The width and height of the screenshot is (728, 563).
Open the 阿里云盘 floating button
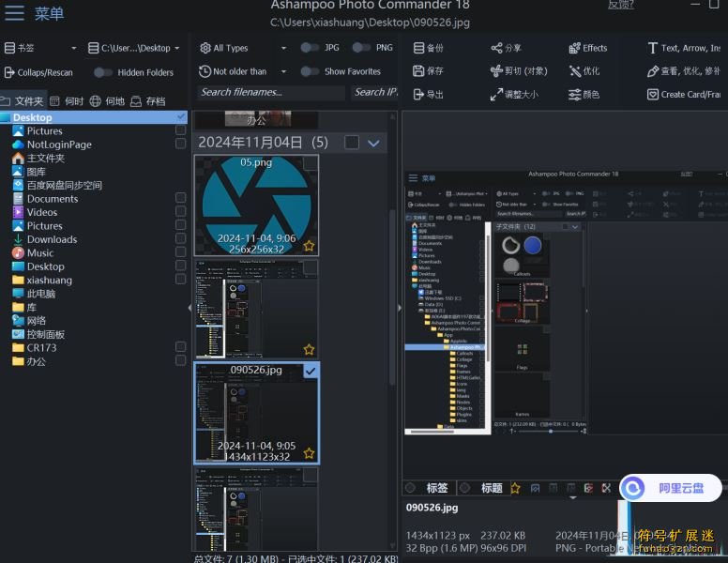671,488
